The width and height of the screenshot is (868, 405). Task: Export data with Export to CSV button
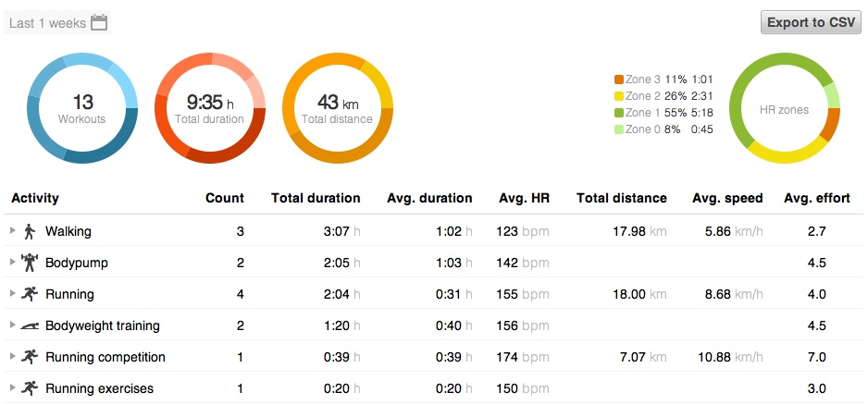click(x=810, y=22)
